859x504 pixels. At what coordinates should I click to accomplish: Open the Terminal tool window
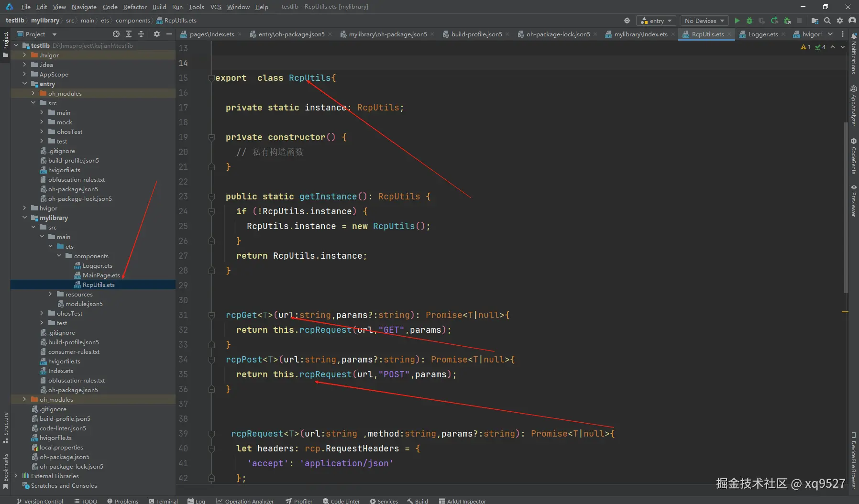tap(163, 501)
